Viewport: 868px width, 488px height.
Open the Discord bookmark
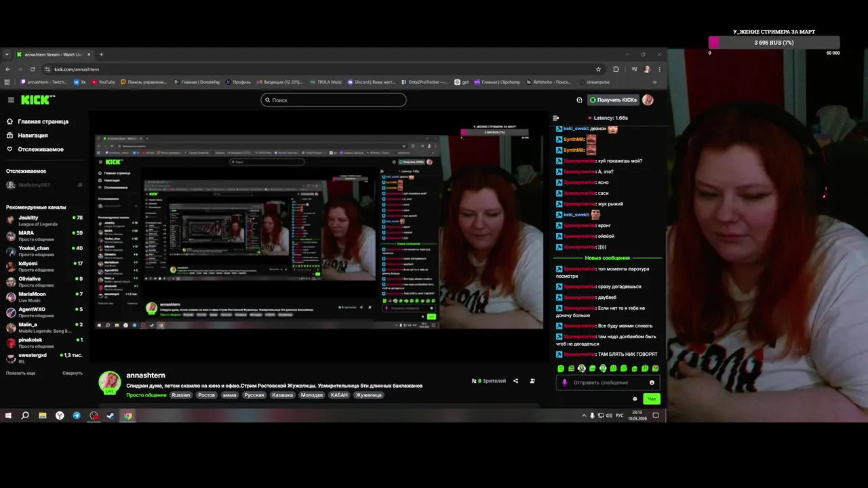(370, 82)
